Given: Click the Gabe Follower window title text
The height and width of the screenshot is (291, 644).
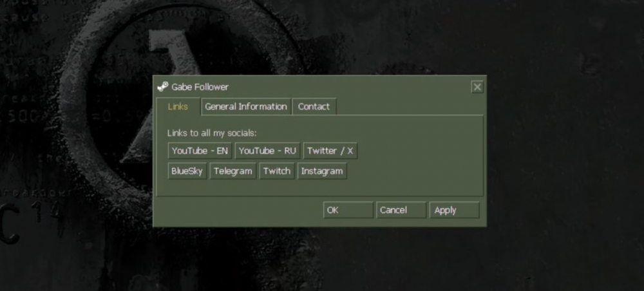Looking at the screenshot, I should coord(200,87).
